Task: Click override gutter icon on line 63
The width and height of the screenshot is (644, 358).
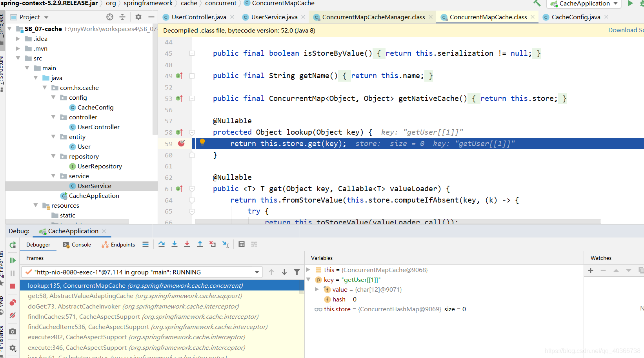Action: click(x=179, y=189)
